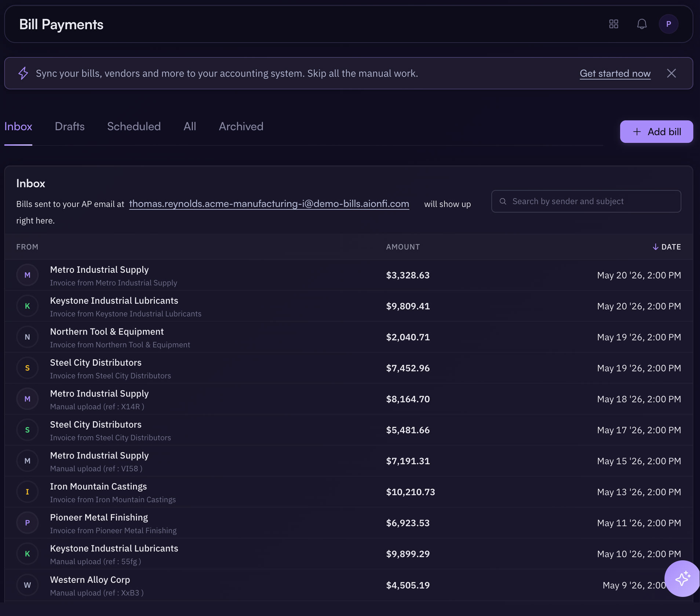Open Metro Industrial Supply ref VI58 bill

pos(349,461)
